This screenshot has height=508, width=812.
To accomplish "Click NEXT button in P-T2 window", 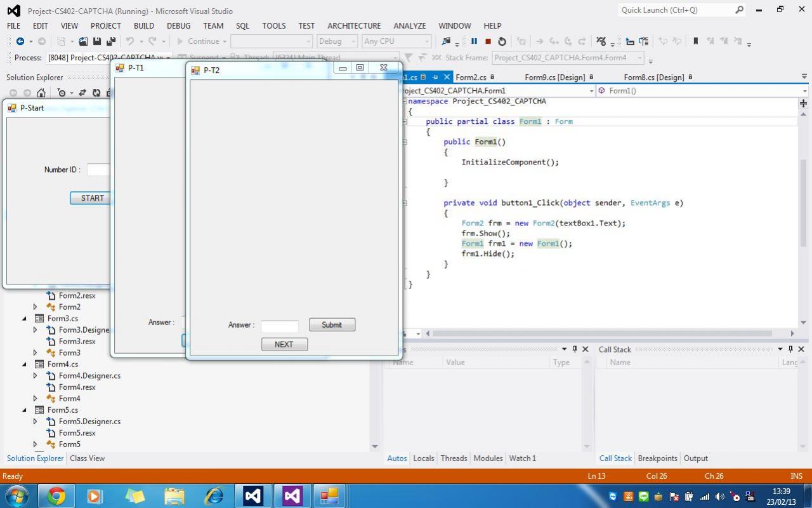I will (x=284, y=344).
